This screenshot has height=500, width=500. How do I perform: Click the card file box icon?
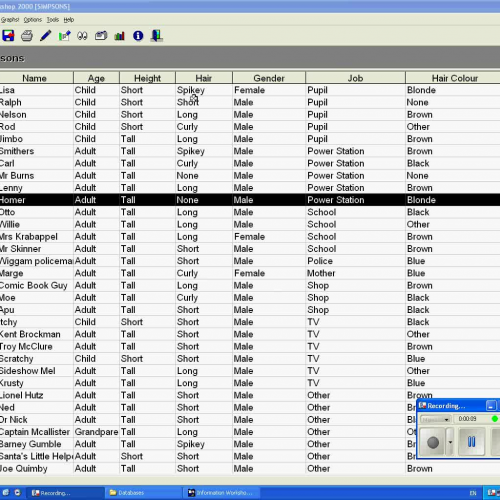pos(101,36)
